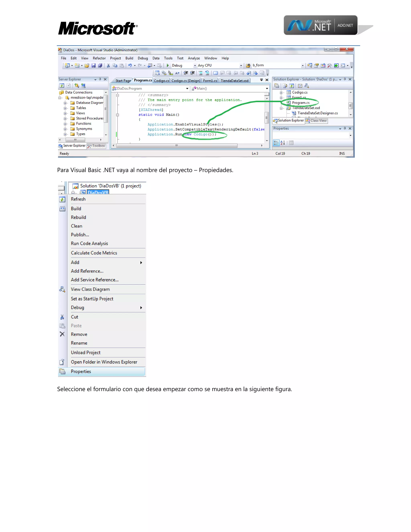411x532 pixels.
Task: Click View Class Diagram icon in Solution Explorer toolbar
Action: click(x=307, y=86)
